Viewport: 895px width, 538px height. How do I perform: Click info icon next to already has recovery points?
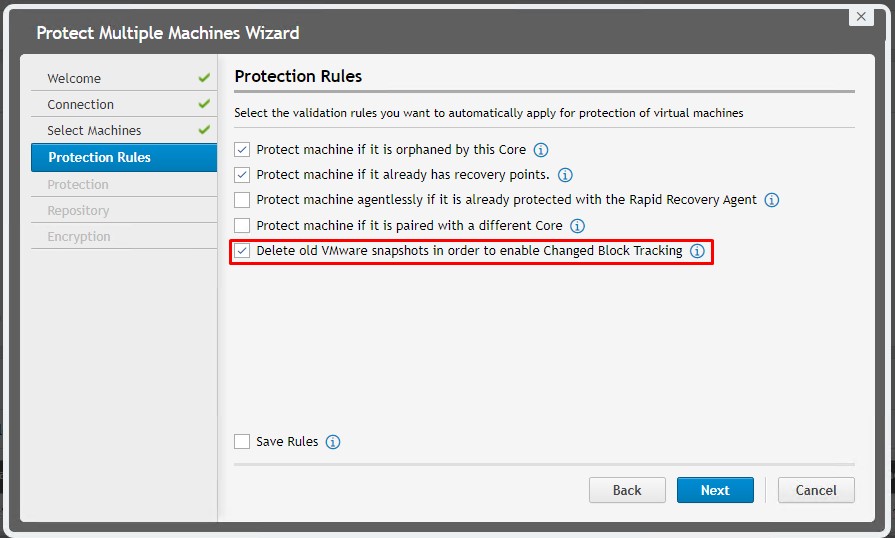(565, 175)
